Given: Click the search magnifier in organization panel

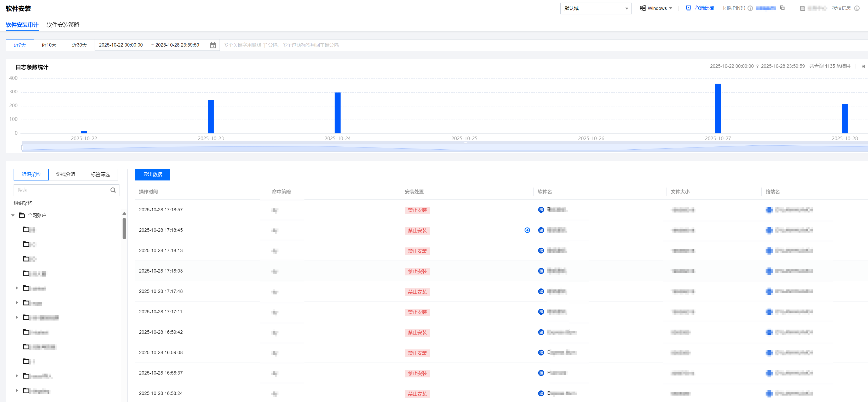Looking at the screenshot, I should pyautogui.click(x=113, y=190).
